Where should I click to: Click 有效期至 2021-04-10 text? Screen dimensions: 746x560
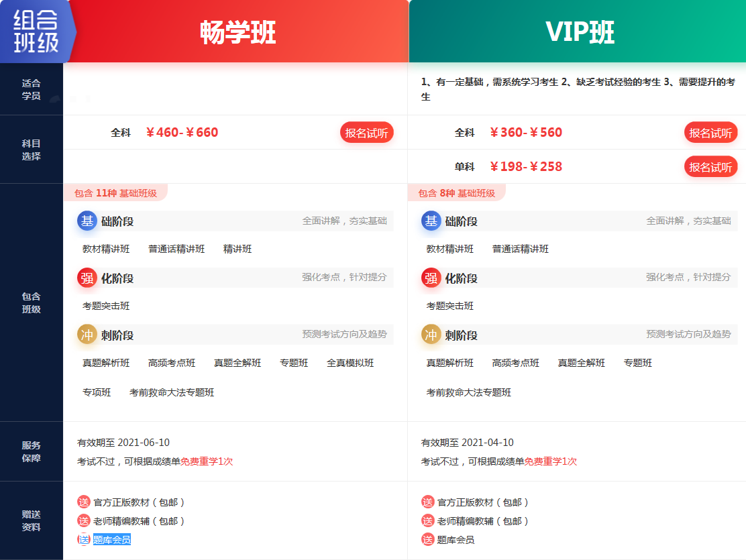pos(468,443)
